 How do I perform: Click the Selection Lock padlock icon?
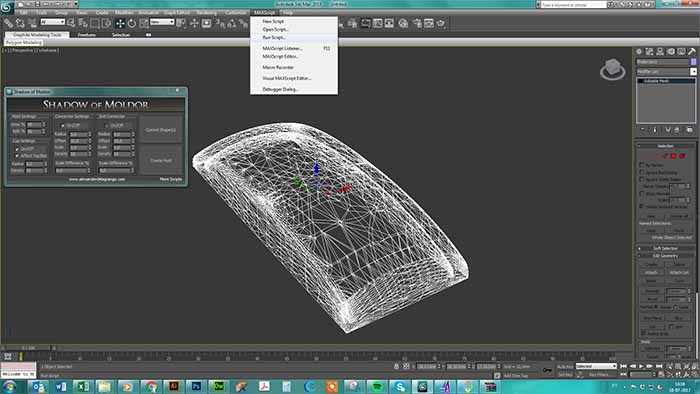click(396, 366)
